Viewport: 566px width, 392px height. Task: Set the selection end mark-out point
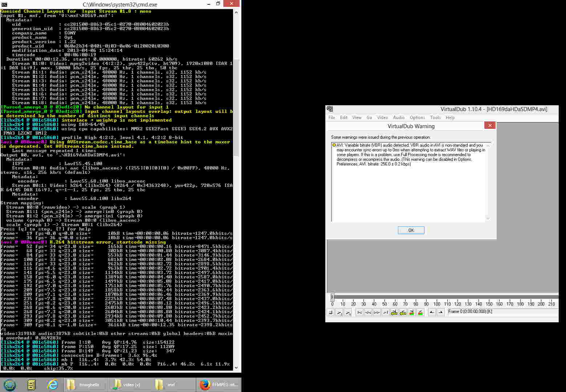[x=441, y=313]
